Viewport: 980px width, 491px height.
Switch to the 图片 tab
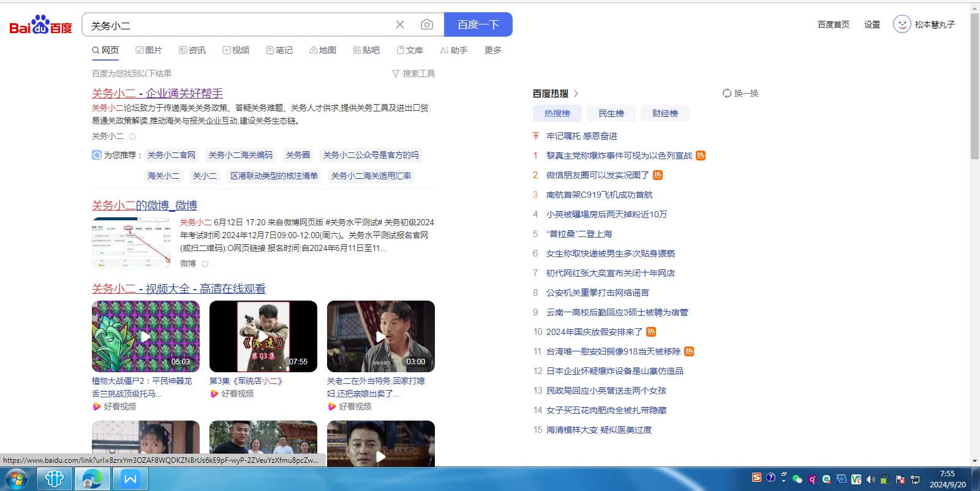click(x=149, y=50)
